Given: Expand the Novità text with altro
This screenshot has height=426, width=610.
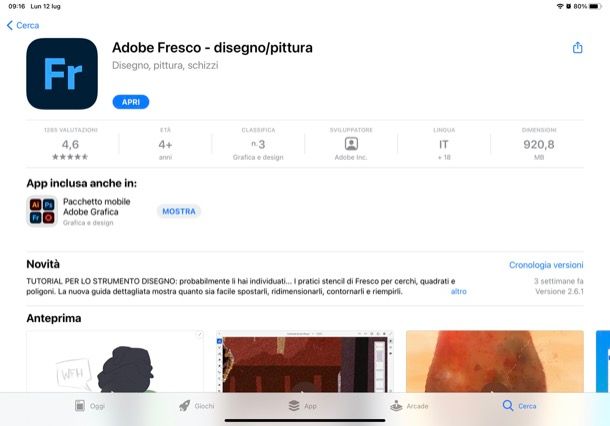Looking at the screenshot, I should tap(458, 291).
